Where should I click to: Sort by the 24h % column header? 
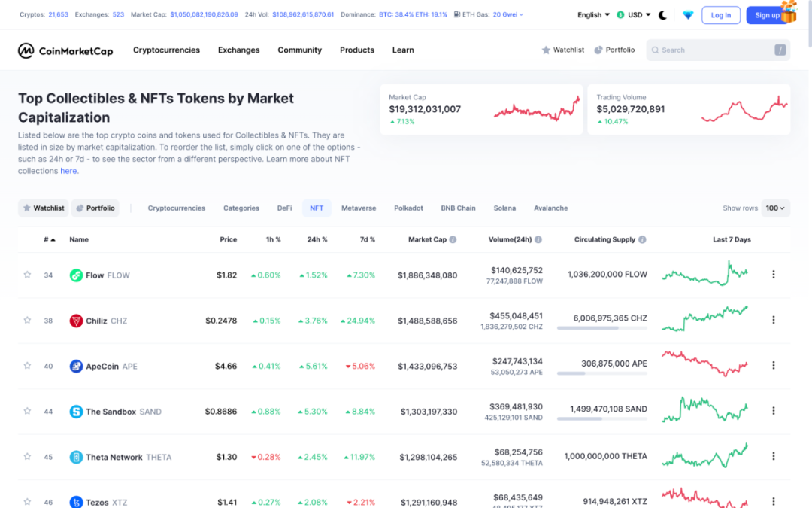click(x=317, y=239)
